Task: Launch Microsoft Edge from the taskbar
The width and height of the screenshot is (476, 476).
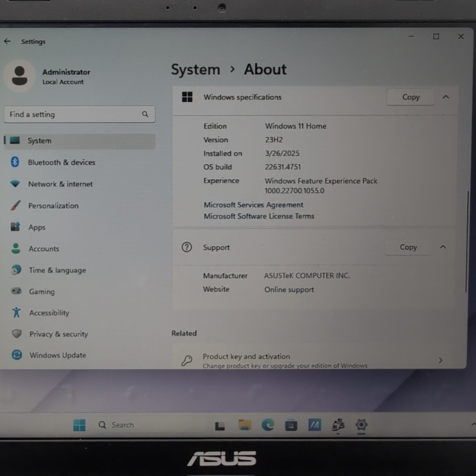Action: click(268, 425)
